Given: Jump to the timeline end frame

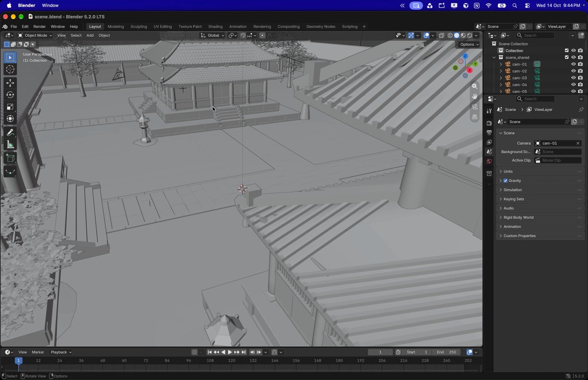Looking at the screenshot, I should [244, 352].
